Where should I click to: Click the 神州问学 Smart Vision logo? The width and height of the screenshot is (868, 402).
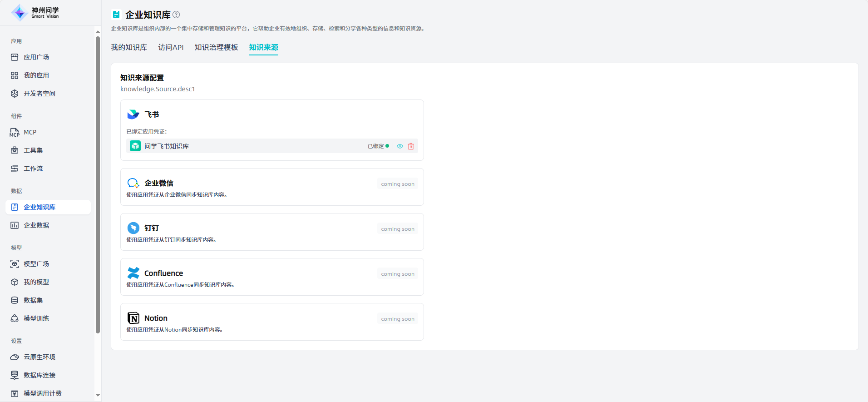click(x=35, y=13)
